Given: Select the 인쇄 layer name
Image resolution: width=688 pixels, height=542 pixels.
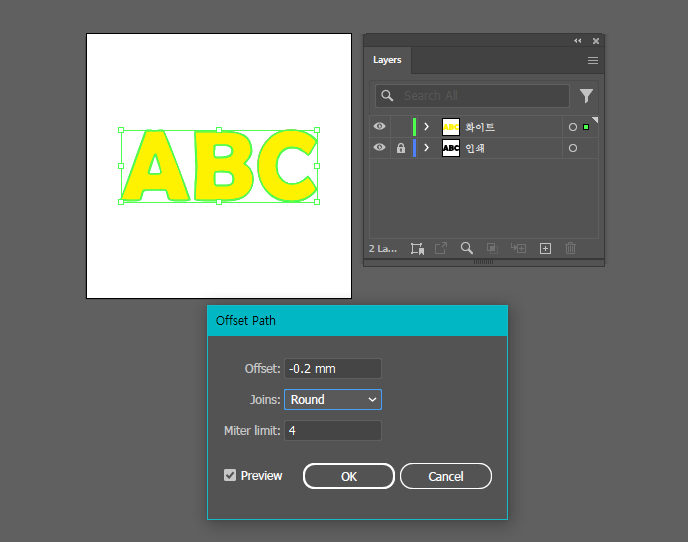Looking at the screenshot, I should click(475, 148).
